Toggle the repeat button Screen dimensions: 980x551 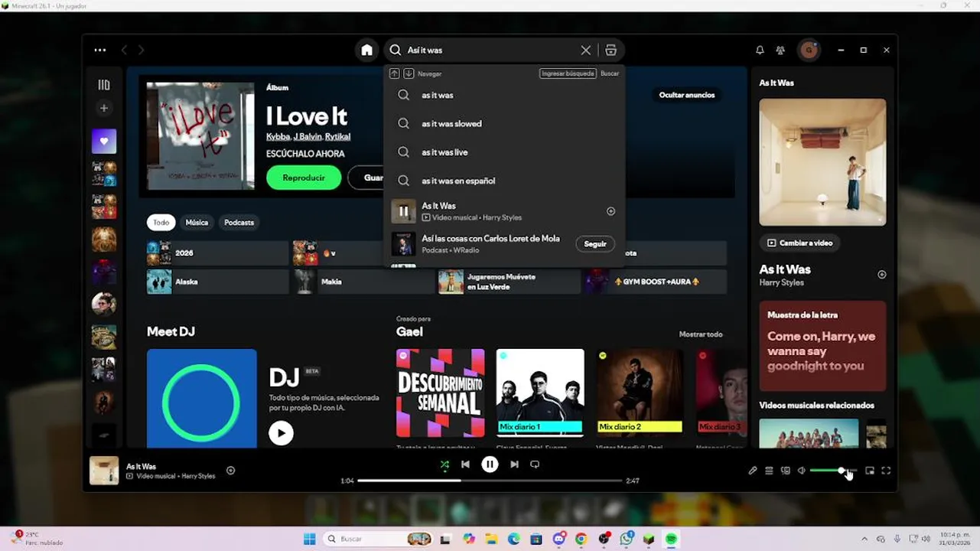535,464
